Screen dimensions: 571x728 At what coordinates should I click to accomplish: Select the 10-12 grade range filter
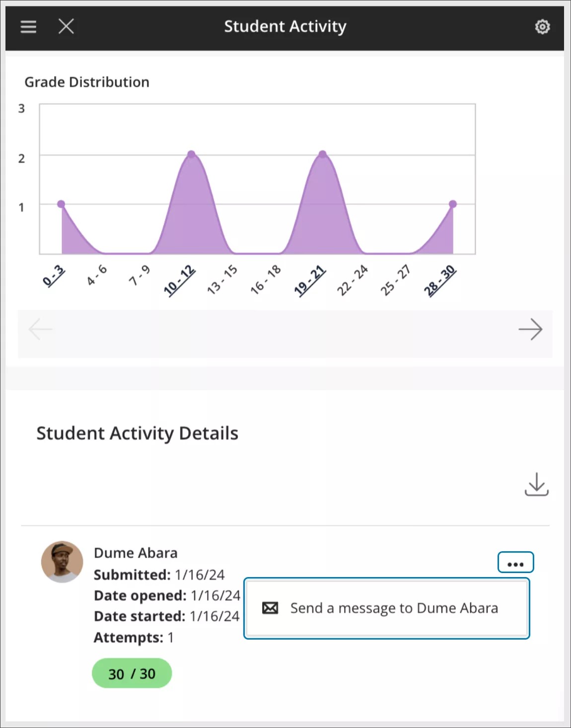pos(179,279)
